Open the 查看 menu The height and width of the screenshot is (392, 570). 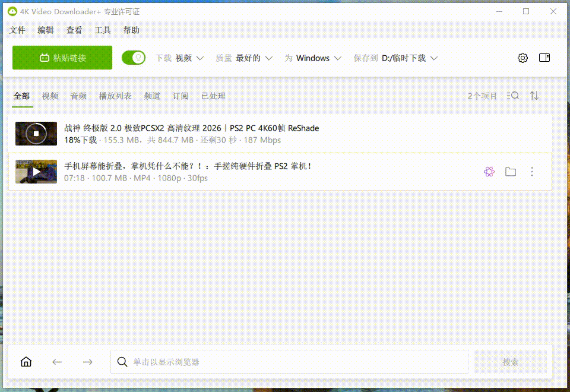[74, 30]
